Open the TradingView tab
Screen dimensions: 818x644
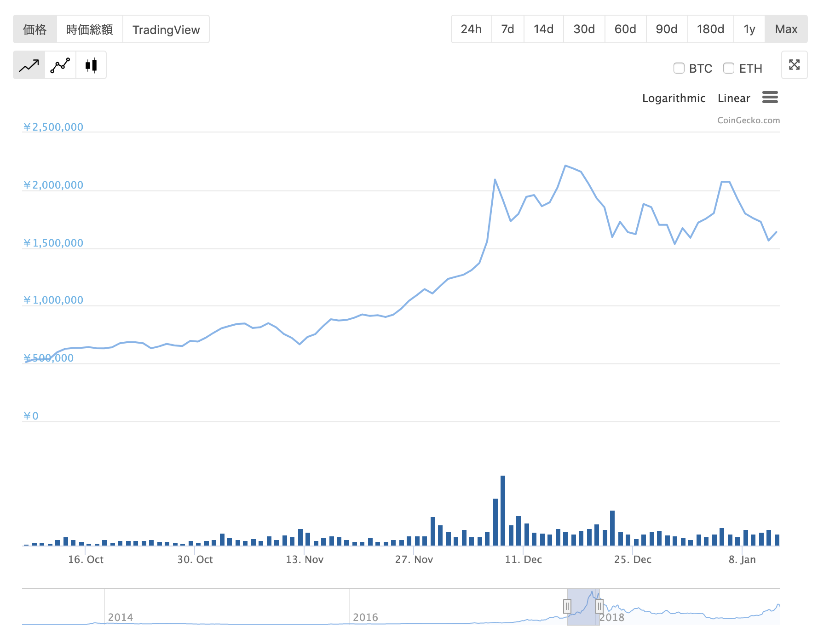pos(166,29)
